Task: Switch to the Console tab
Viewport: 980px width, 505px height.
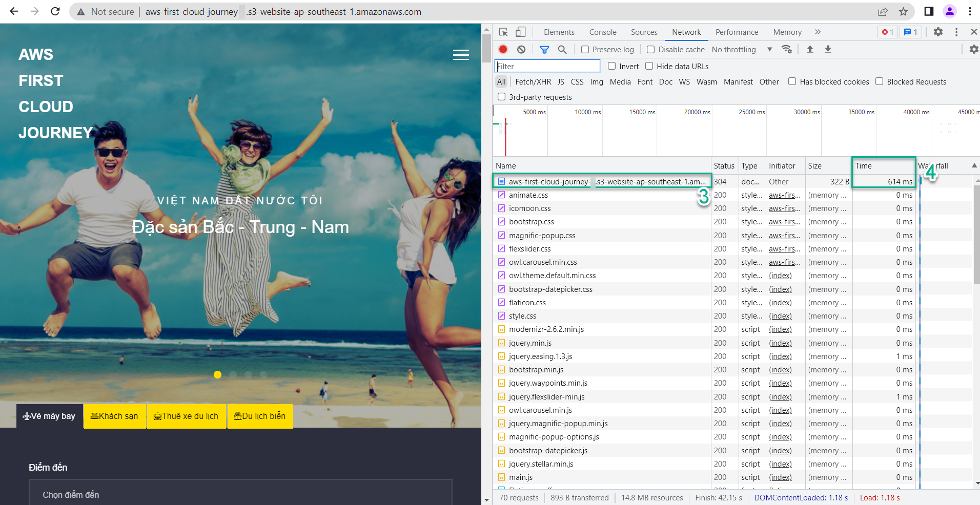Action: click(x=603, y=32)
